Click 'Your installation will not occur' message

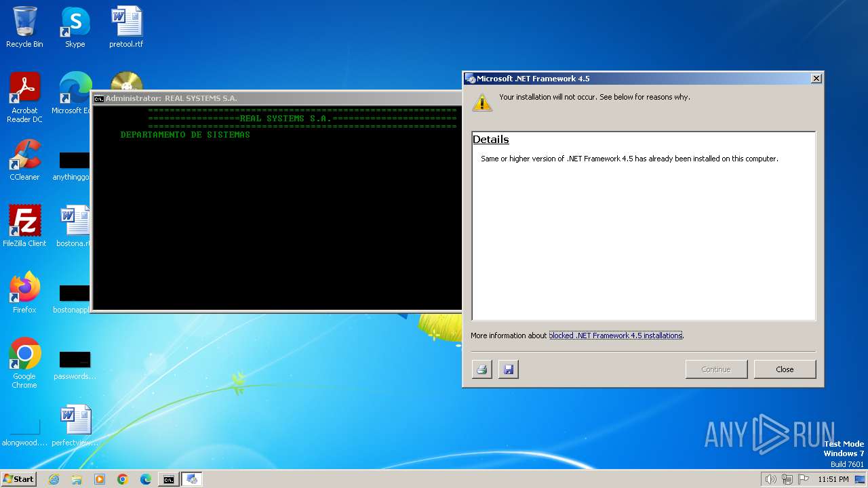(x=595, y=97)
